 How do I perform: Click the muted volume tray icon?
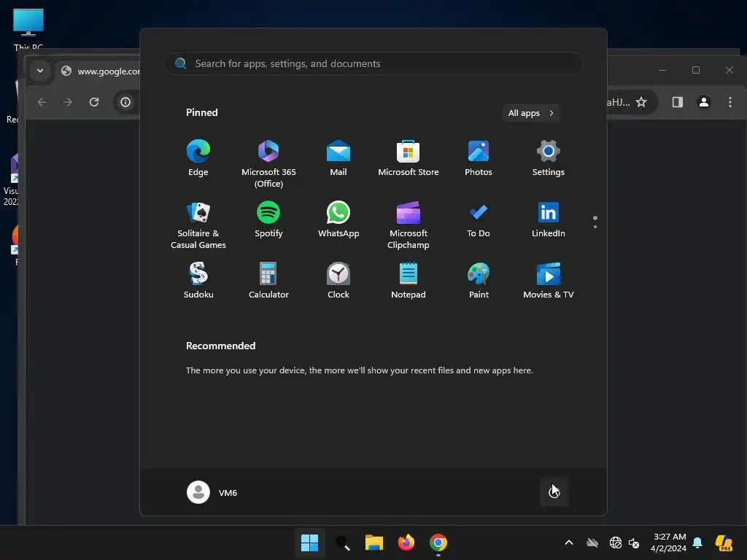[634, 542]
